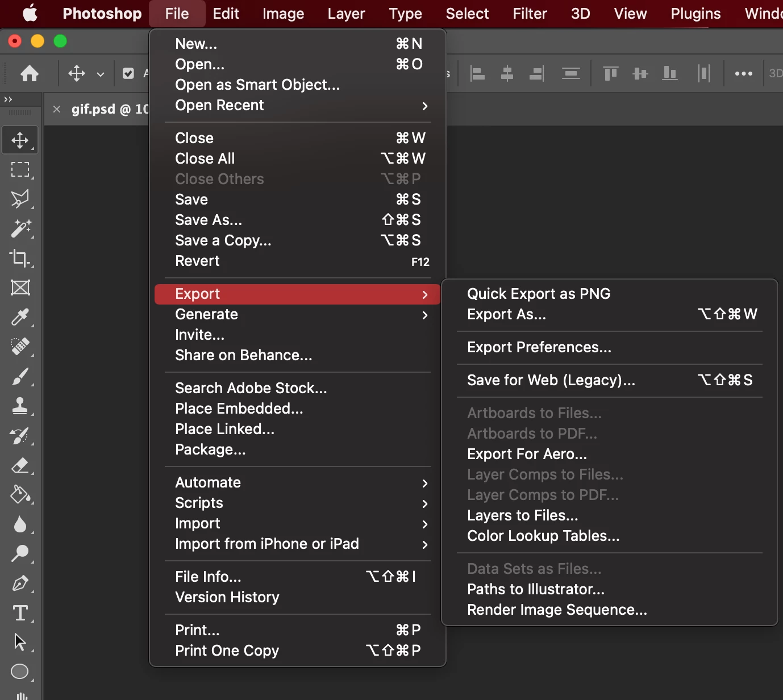Select the Clone Stamp tool
This screenshot has height=700, width=783.
coord(20,406)
